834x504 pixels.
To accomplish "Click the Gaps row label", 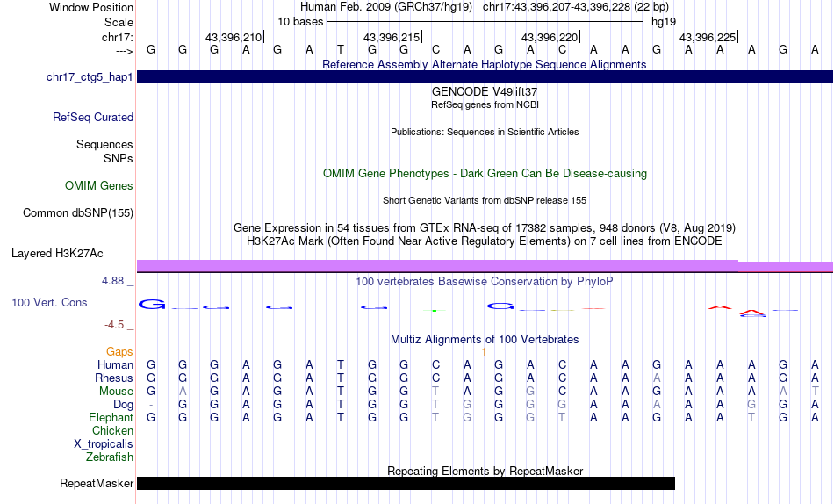I will 119,352.
